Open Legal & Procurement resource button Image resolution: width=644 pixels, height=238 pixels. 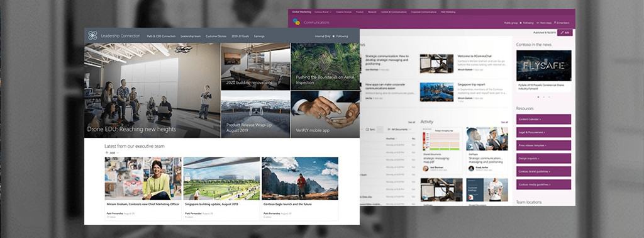pos(543,132)
